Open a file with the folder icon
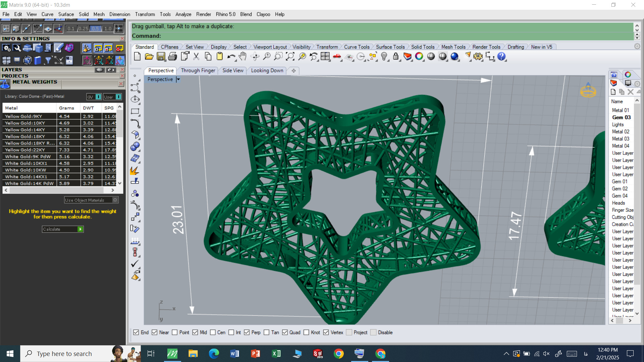The height and width of the screenshot is (362, 644). 149,57
